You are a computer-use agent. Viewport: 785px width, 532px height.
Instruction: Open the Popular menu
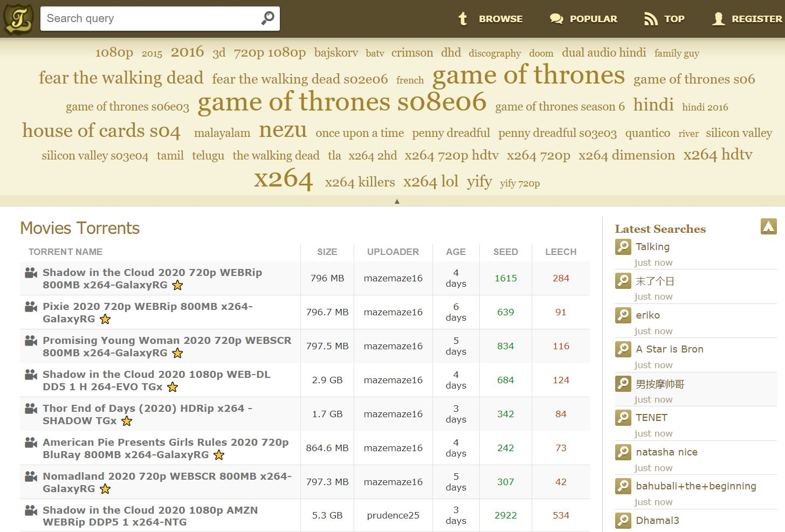pos(593,19)
